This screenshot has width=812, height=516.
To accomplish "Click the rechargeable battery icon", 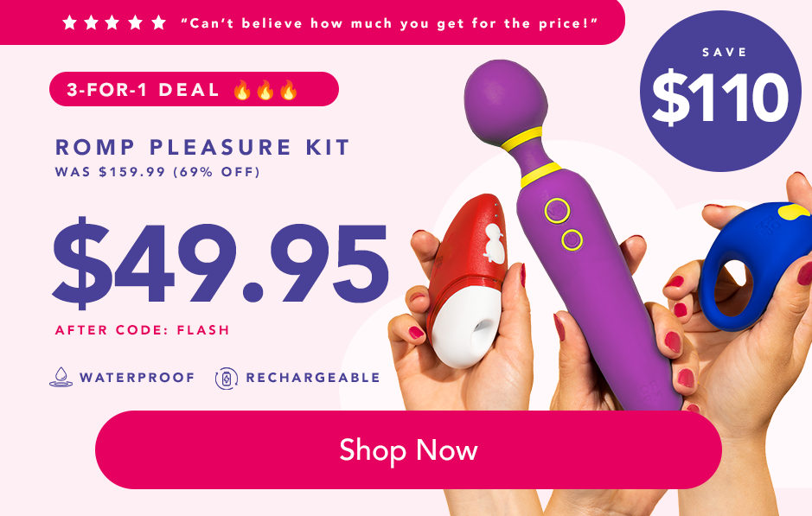I will click(227, 379).
